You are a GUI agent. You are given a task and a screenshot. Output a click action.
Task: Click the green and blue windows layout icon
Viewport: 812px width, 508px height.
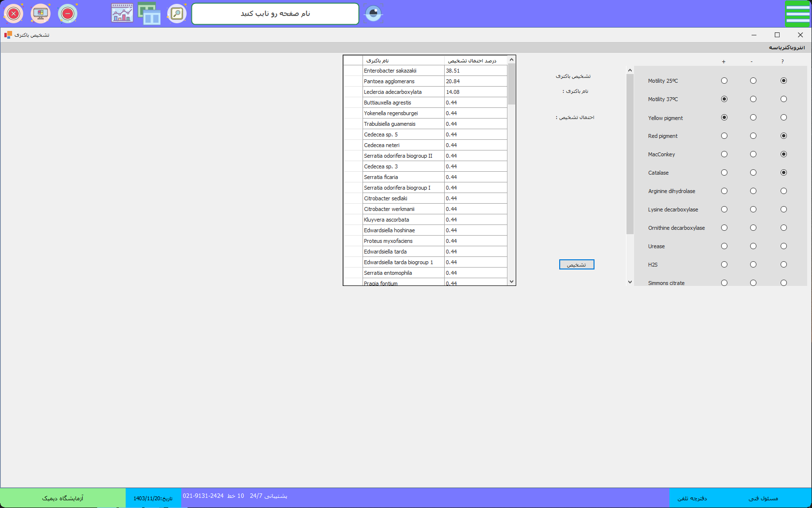[x=149, y=14]
